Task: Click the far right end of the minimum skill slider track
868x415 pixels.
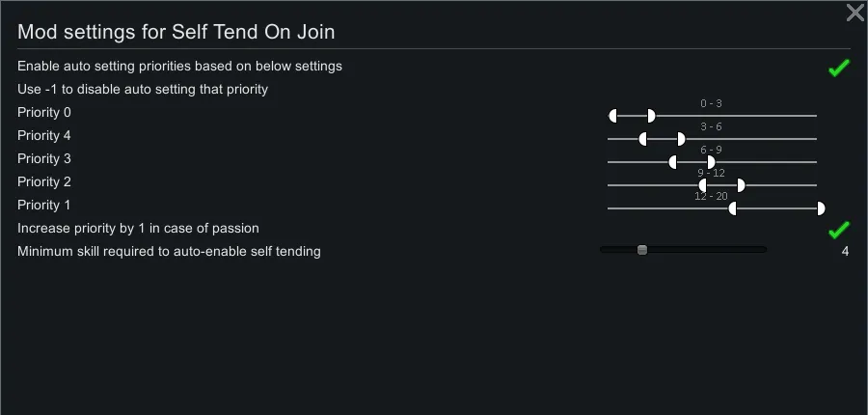Action: pyautogui.click(x=764, y=250)
